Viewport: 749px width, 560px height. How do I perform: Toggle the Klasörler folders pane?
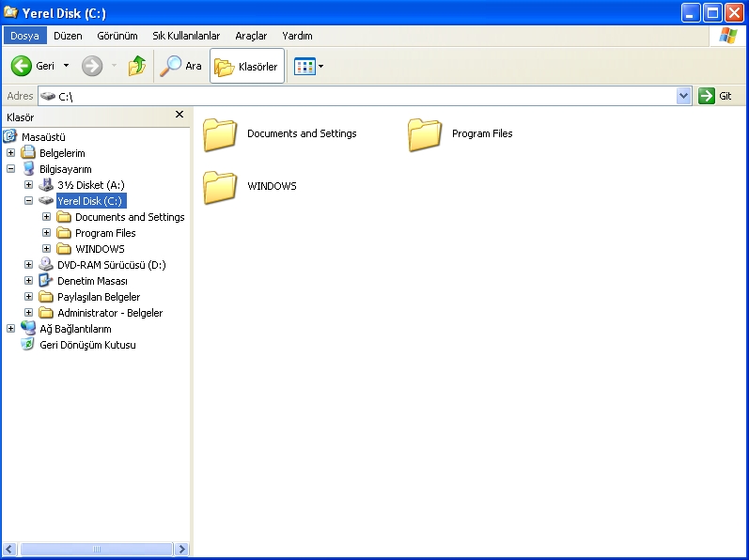tap(247, 66)
